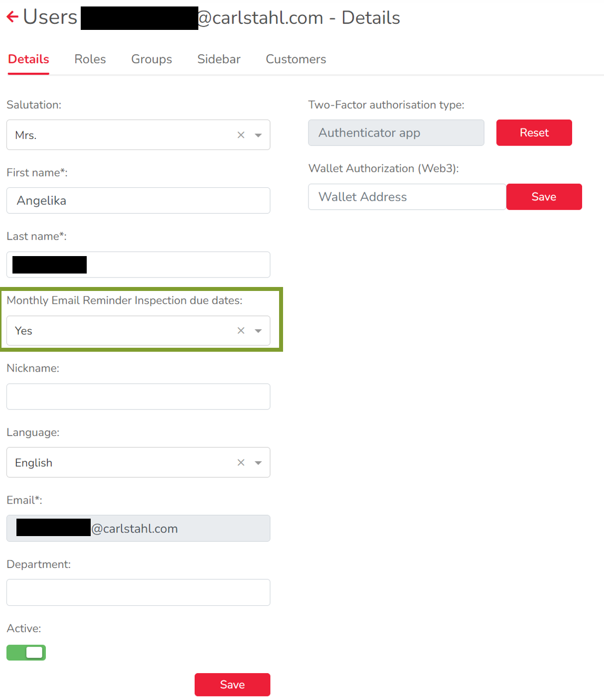This screenshot has height=700, width=604.
Task: Clear the Salutation selection with the X
Action: click(x=241, y=135)
